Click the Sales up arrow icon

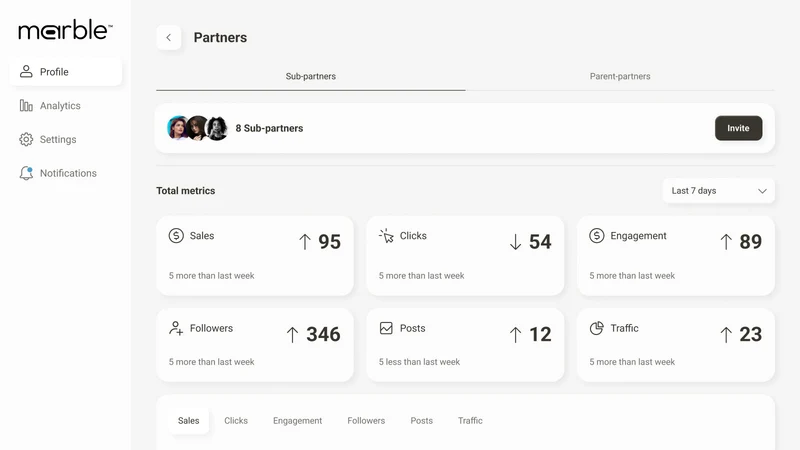305,242
